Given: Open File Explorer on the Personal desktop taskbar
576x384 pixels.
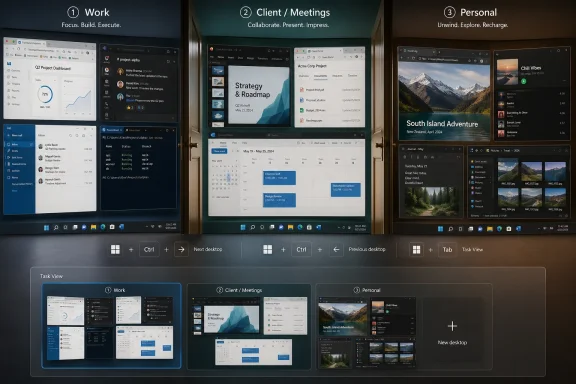Looking at the screenshot, I should 490,229.
